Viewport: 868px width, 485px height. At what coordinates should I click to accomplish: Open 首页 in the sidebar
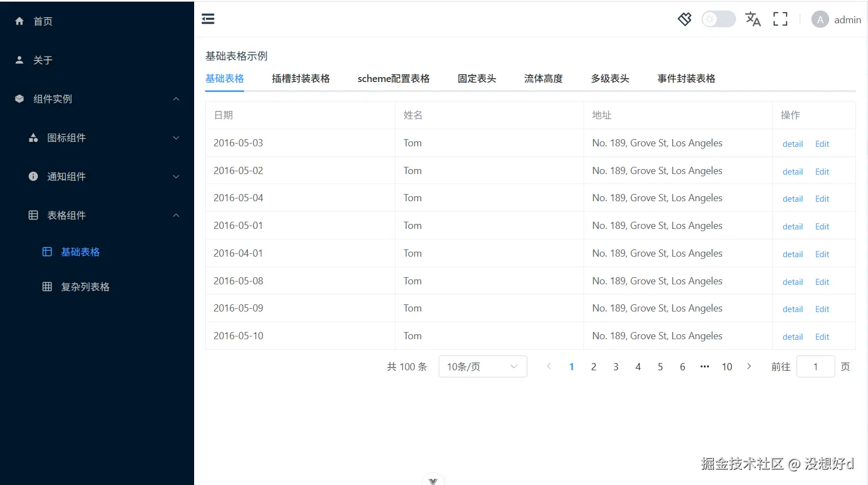click(x=97, y=21)
